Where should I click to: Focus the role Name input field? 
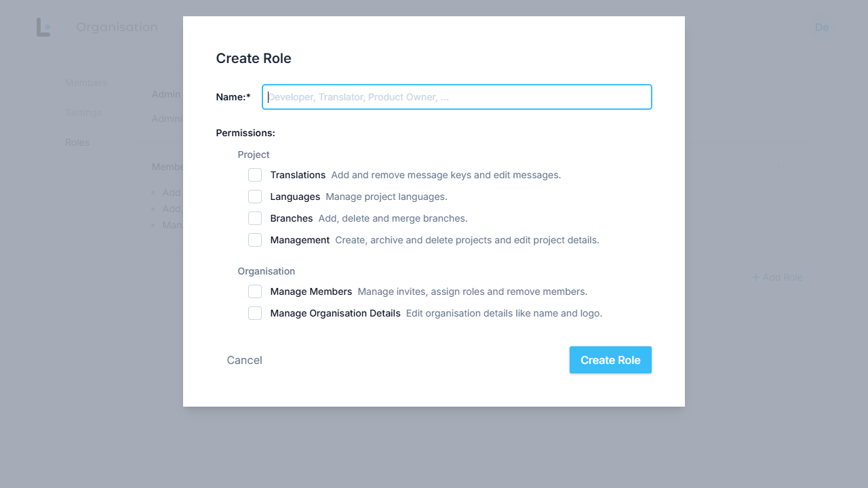pyautogui.click(x=457, y=97)
